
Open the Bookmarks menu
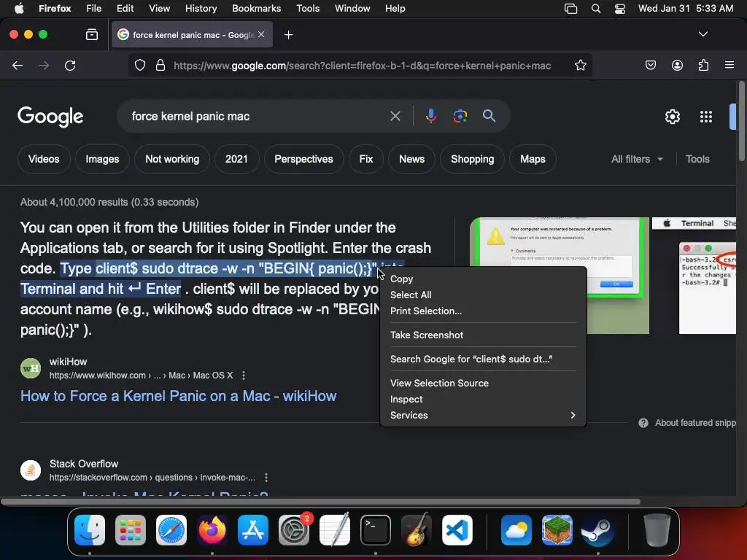pos(256,8)
